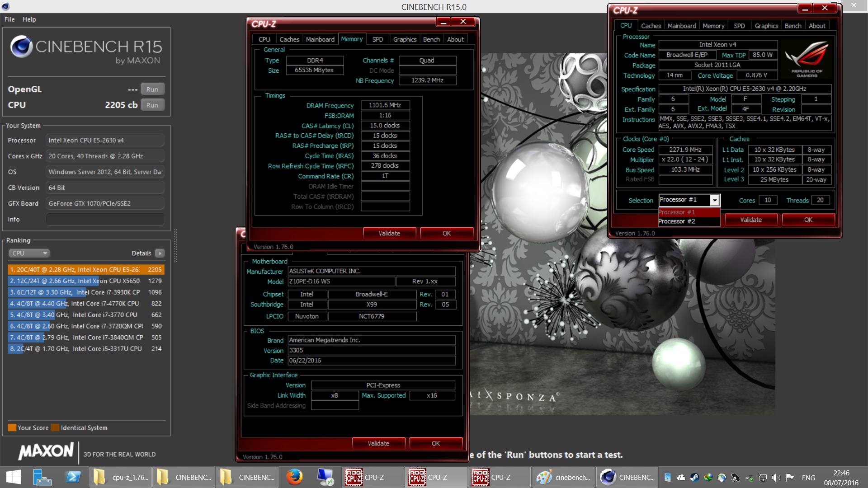
Task: Click the ENG language indicator
Action: (x=808, y=478)
